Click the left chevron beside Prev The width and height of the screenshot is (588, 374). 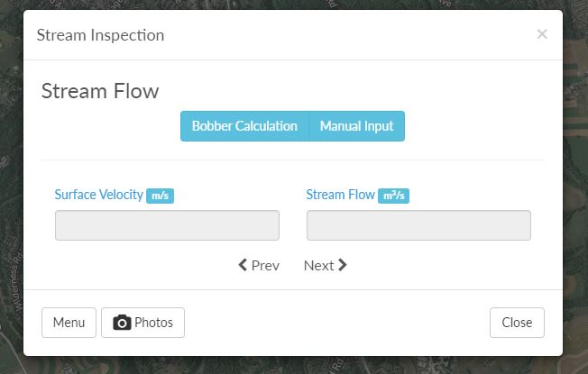pyautogui.click(x=243, y=265)
